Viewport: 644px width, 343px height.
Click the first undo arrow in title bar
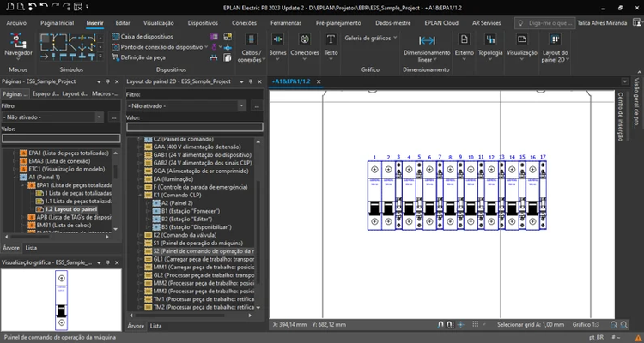[x=33, y=7]
